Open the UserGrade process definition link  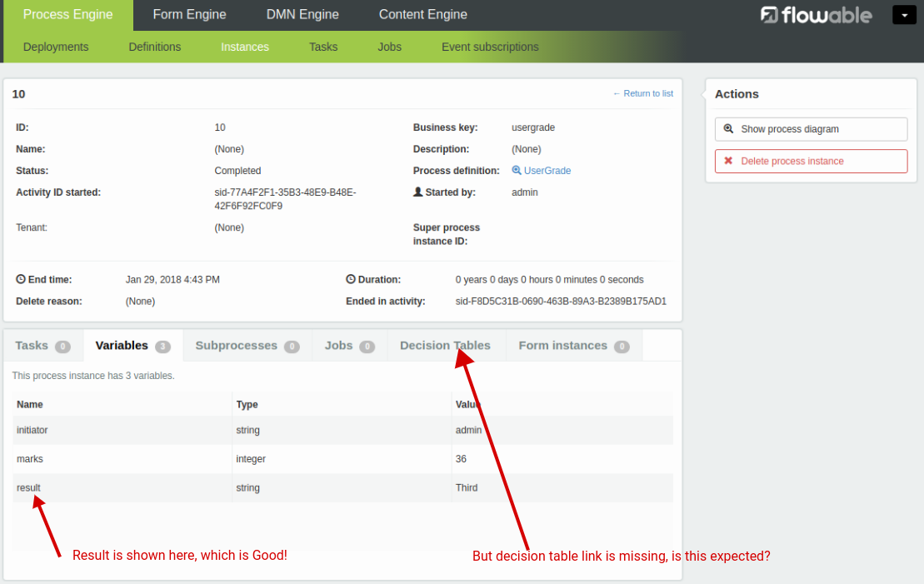547,171
